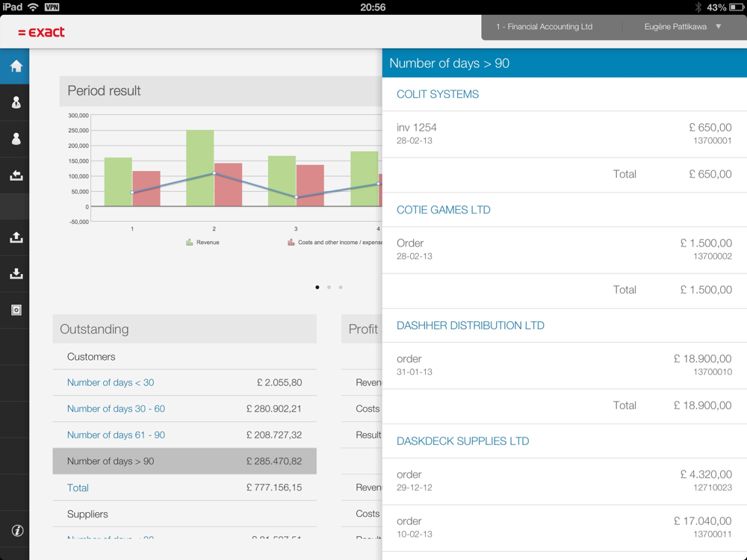Click the sidebar tray icon with up arrow
Screen dimensions: 747x560
tap(16, 237)
